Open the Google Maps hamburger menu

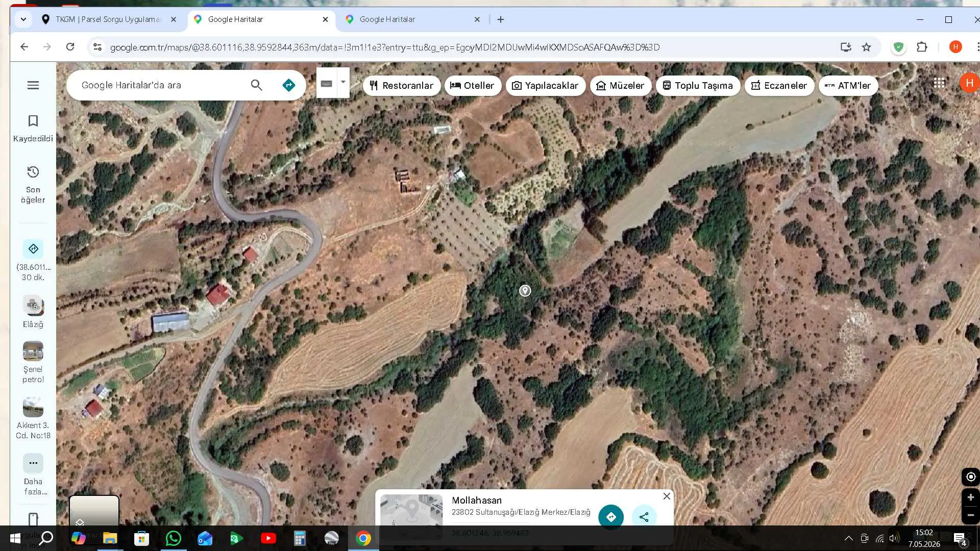(33, 85)
